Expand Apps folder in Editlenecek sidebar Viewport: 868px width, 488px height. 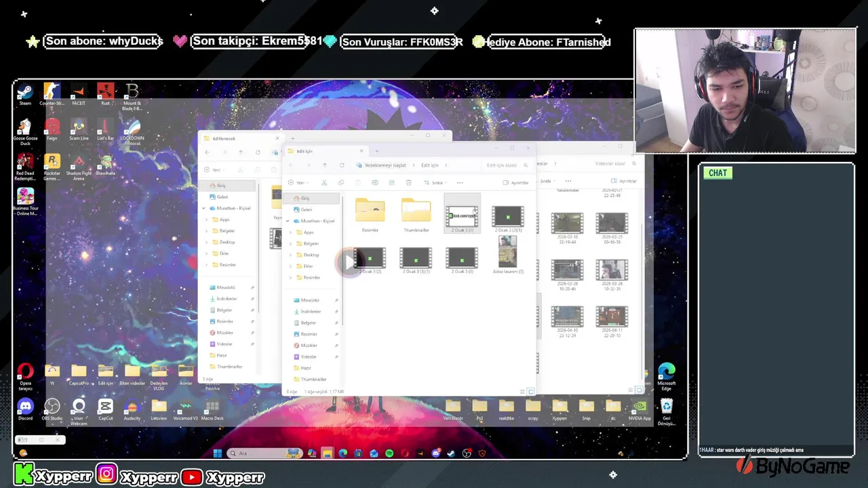point(207,220)
